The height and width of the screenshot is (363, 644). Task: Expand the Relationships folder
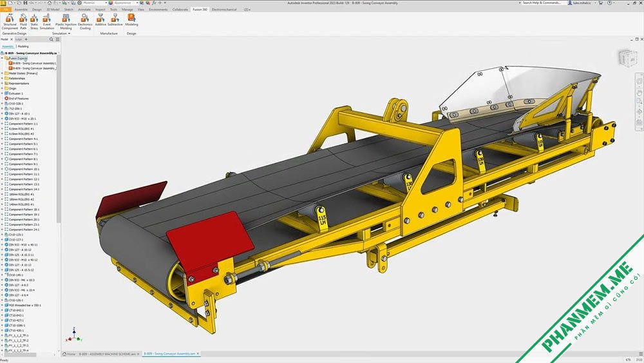2,79
